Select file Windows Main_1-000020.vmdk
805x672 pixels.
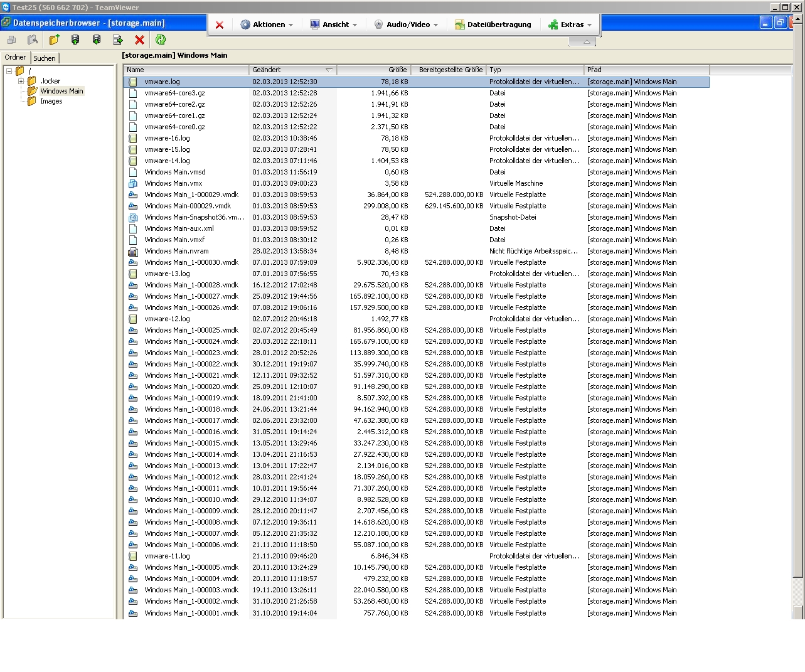click(x=191, y=387)
